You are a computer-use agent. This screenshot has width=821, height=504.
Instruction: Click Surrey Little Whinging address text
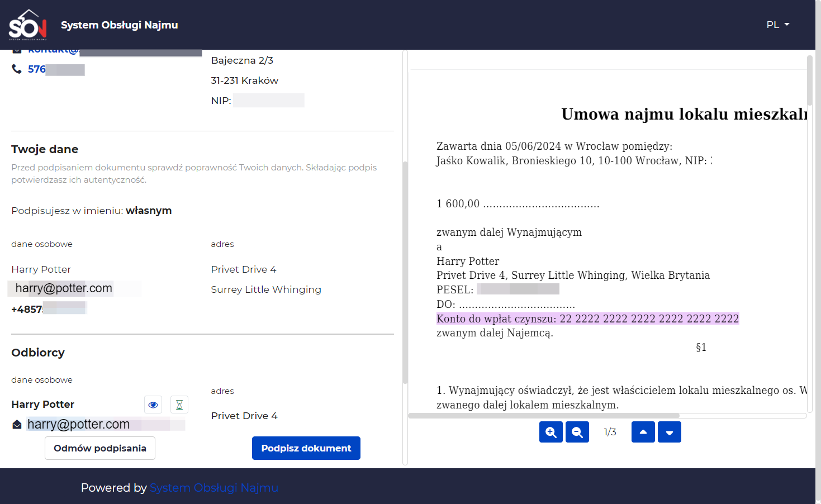[x=266, y=289]
